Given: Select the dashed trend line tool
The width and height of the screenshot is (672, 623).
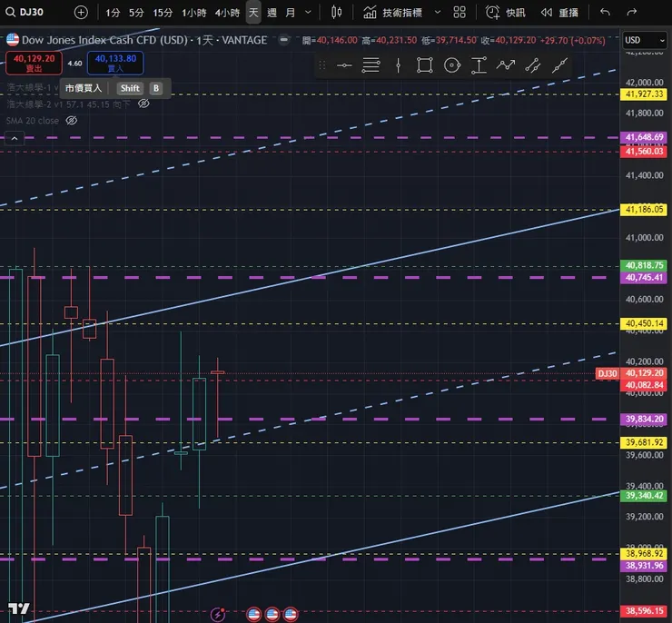Looking at the screenshot, I should point(533,65).
